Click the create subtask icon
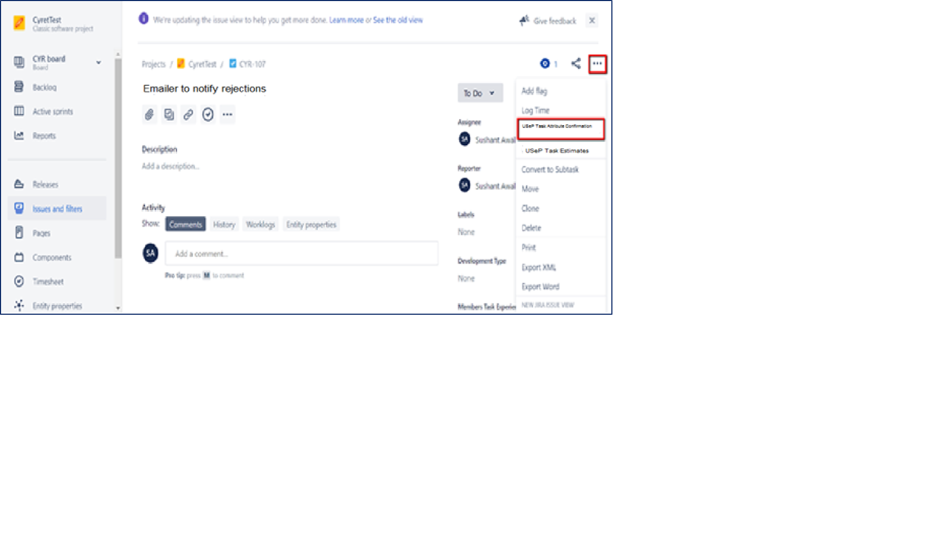The height and width of the screenshot is (560, 934). pos(169,114)
